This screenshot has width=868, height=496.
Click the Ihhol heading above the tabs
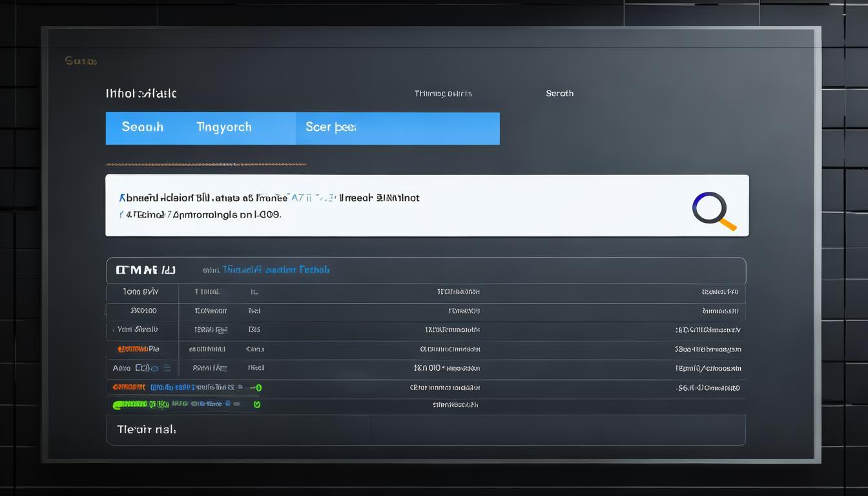(x=141, y=94)
